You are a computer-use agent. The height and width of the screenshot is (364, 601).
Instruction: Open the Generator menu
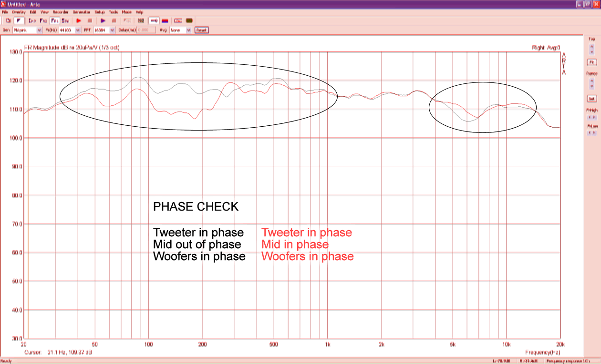click(x=82, y=11)
